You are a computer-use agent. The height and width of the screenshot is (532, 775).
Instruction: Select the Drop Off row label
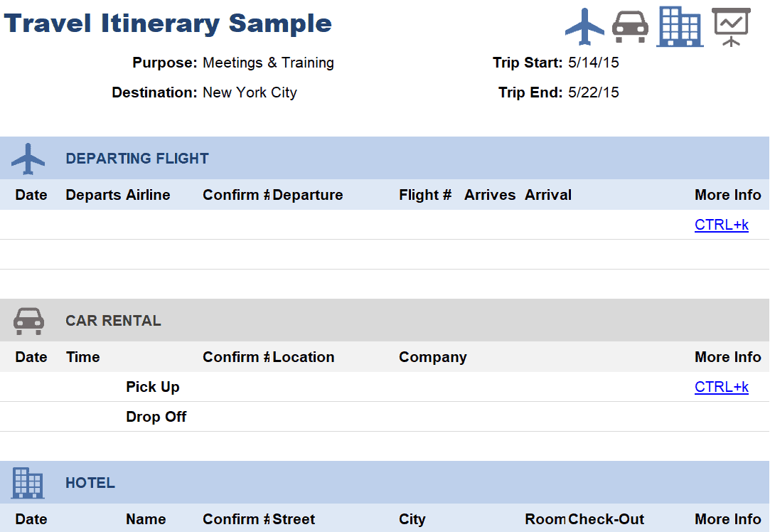tap(156, 417)
